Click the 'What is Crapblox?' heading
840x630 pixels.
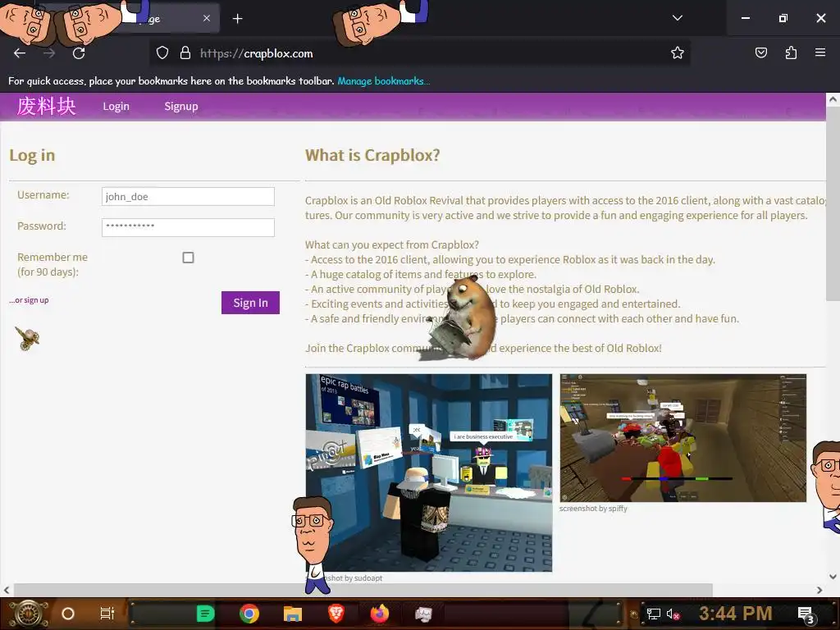tap(372, 155)
